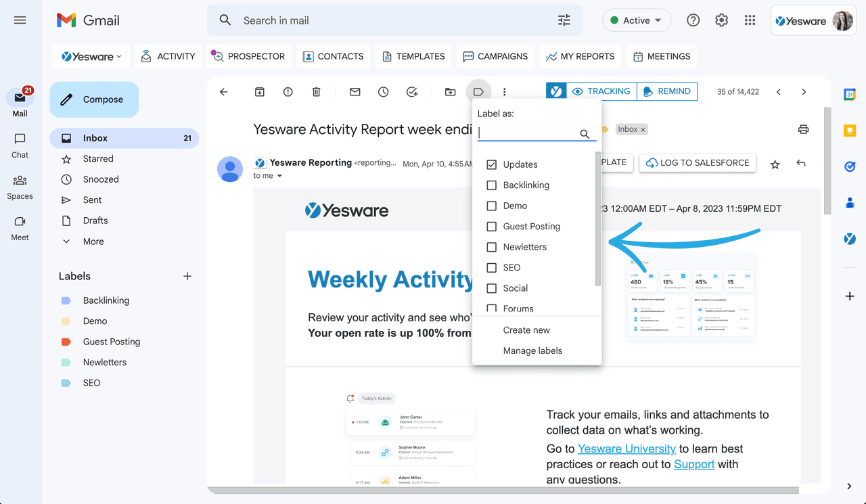Check the Backlinking label checkbox
Screen dimensions: 866x504
[492, 185]
